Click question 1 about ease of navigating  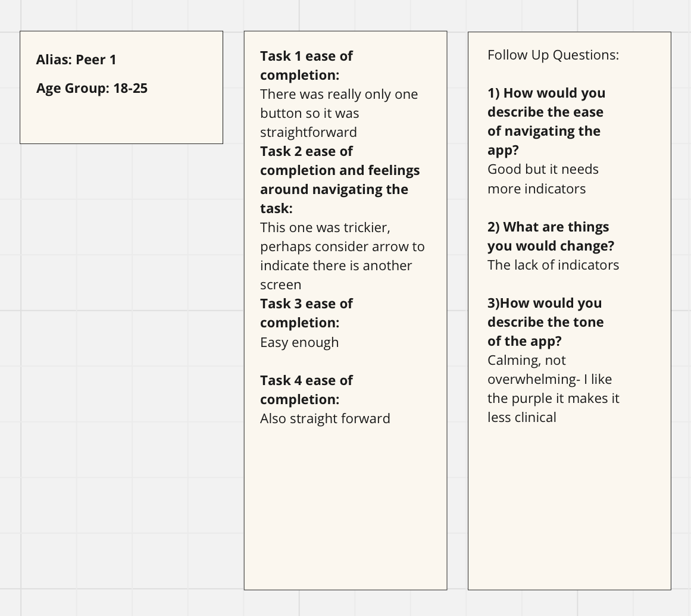546,121
